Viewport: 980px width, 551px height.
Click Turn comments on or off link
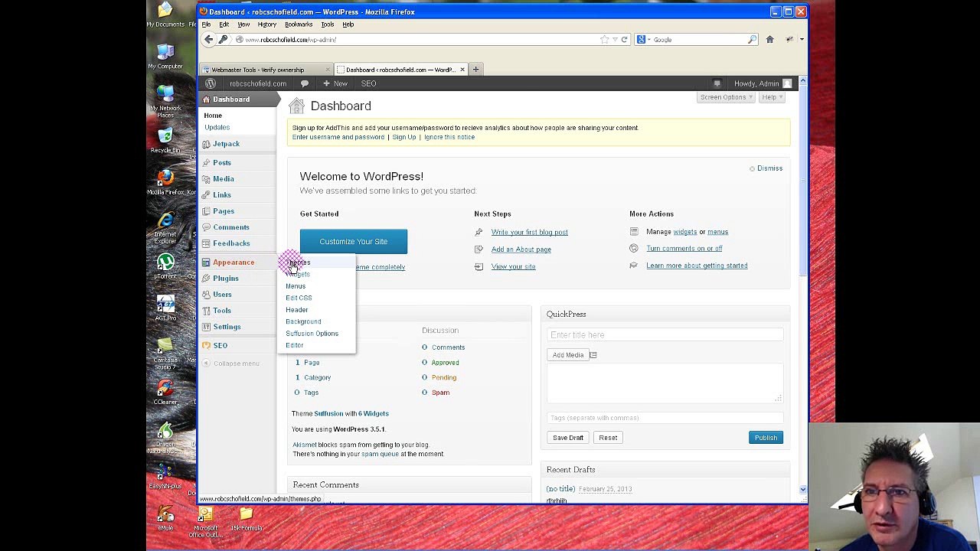[684, 249]
